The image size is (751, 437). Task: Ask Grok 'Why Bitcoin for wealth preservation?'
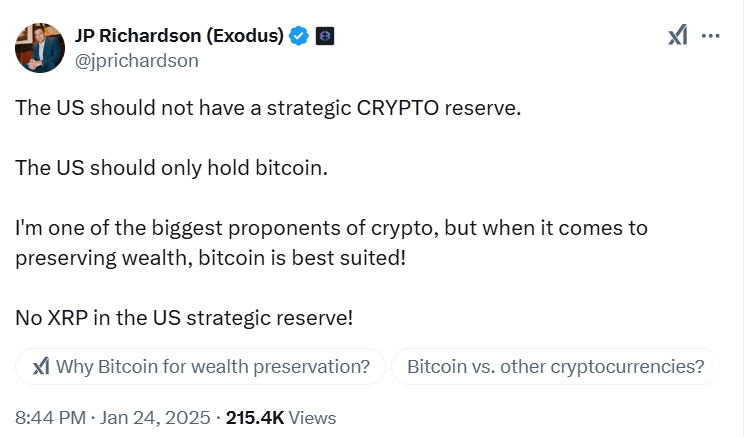(200, 367)
